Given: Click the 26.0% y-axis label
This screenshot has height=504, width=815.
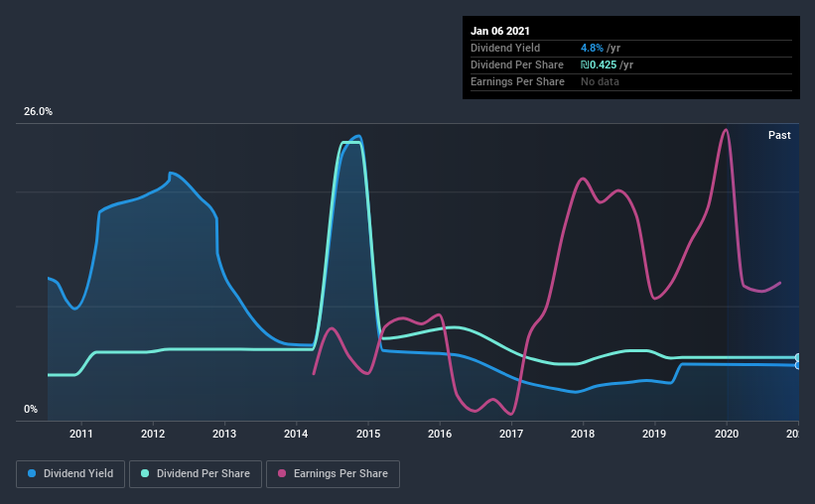Looking at the screenshot, I should point(38,112).
